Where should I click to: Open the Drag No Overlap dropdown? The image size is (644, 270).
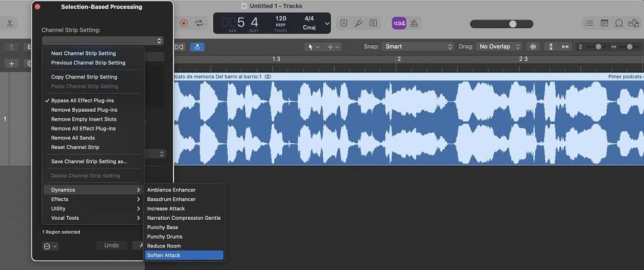click(x=500, y=46)
